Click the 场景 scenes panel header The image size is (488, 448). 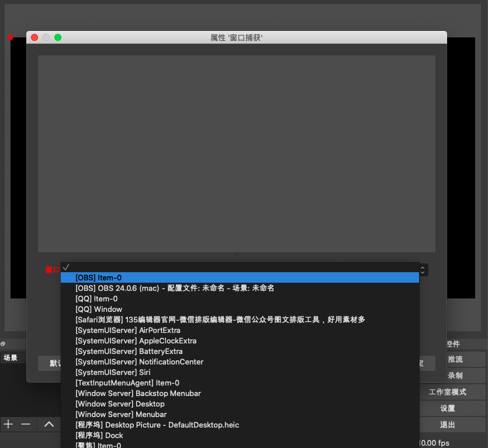(11, 358)
